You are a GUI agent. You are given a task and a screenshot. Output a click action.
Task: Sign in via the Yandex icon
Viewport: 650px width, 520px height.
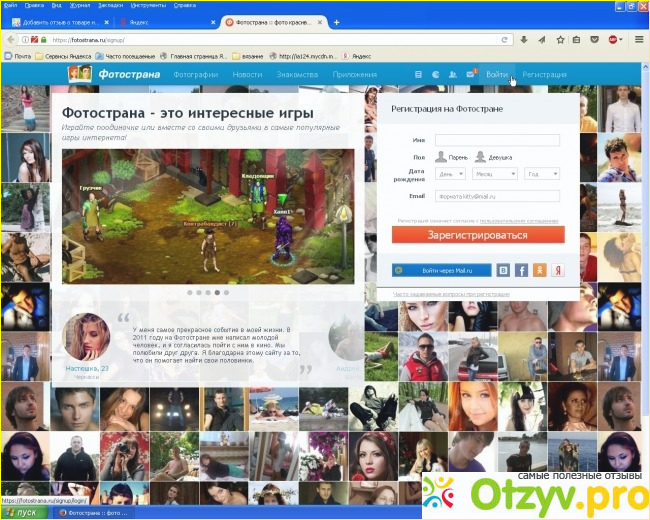click(x=558, y=270)
